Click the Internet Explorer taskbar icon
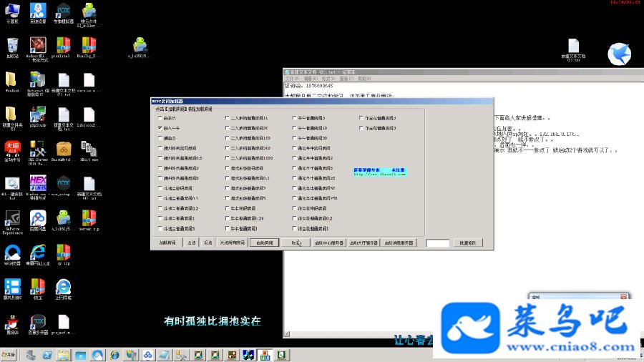The width and height of the screenshot is (644, 362). 114,355
